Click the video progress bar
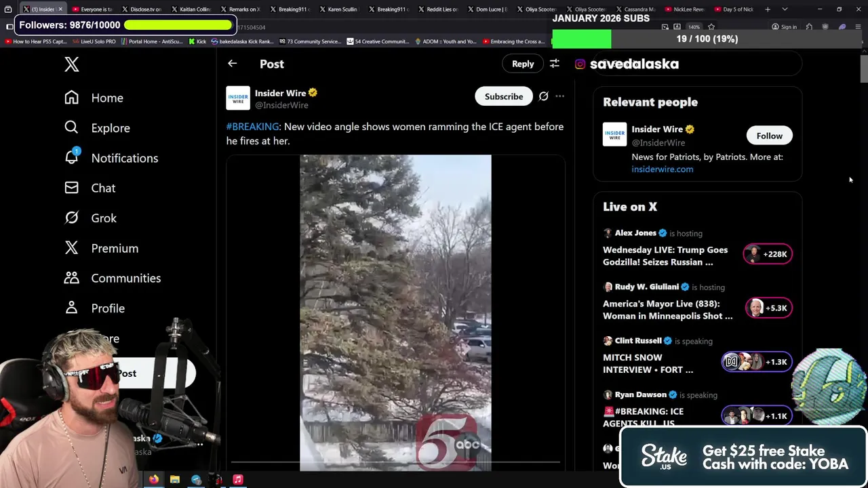The width and height of the screenshot is (868, 488). [x=395, y=463]
